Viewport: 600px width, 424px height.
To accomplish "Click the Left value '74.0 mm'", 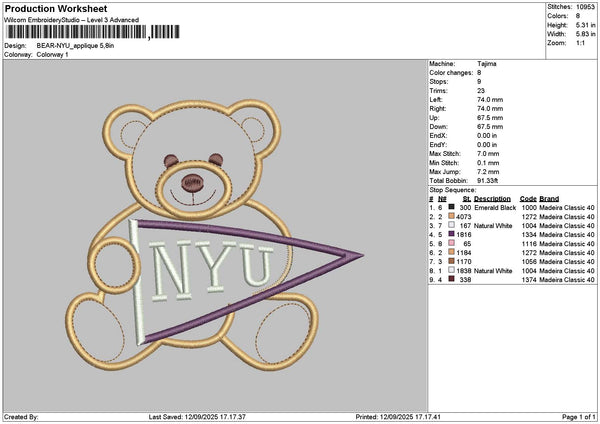I will [490, 99].
